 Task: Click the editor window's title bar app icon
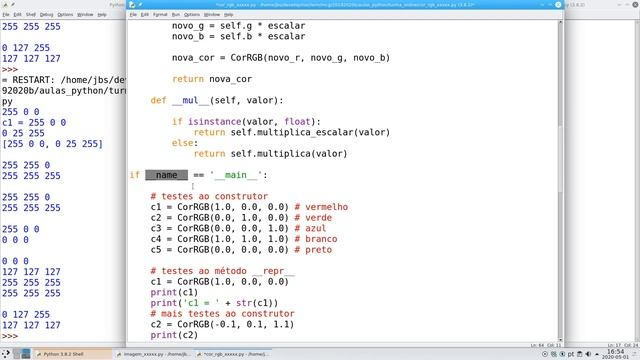tap(132, 4)
